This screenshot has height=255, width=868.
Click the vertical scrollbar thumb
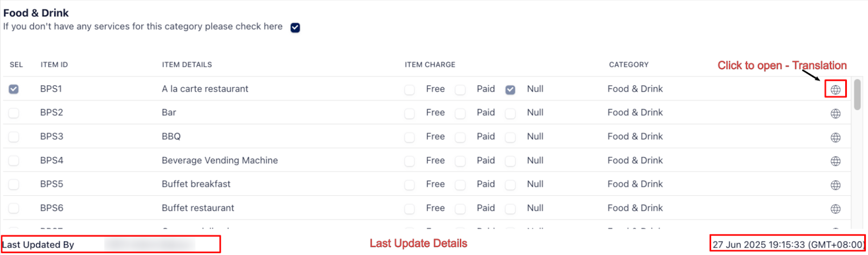coord(857,95)
